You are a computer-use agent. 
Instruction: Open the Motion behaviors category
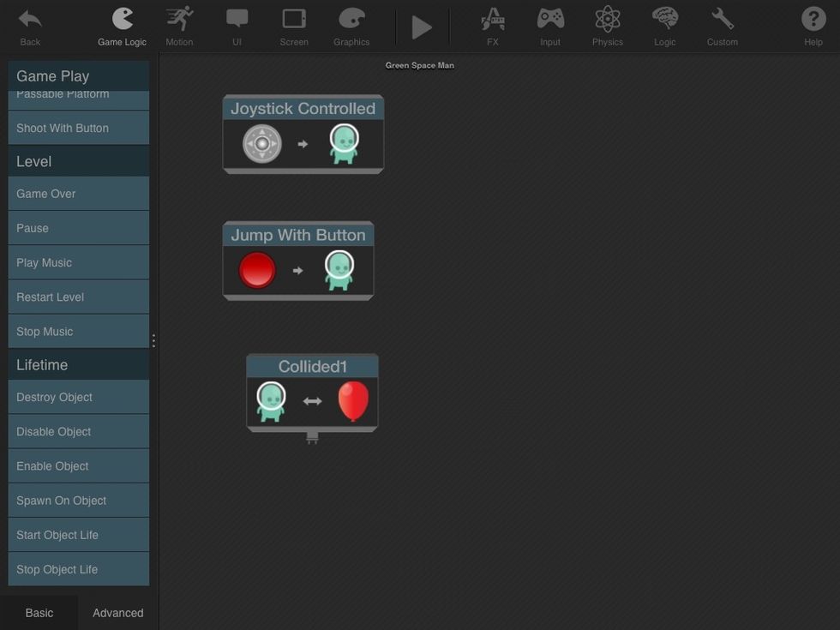pos(179,26)
